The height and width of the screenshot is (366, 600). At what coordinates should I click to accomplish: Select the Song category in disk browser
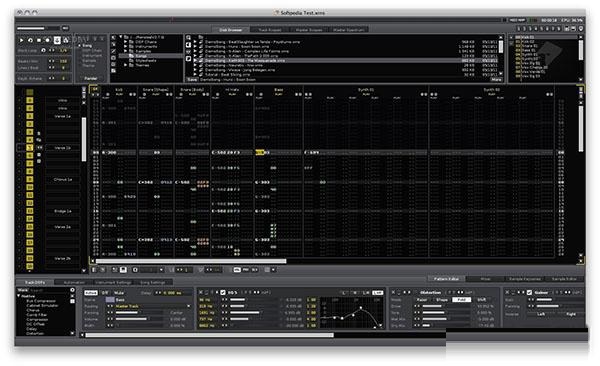click(87, 46)
